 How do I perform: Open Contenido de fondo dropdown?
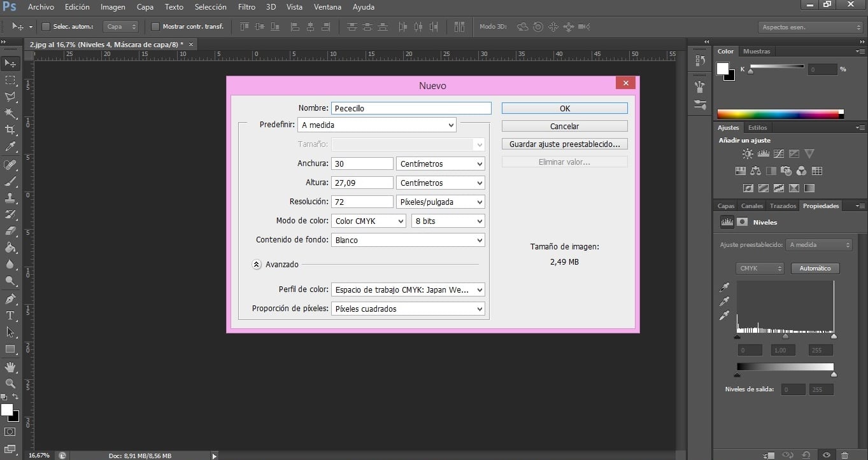408,240
